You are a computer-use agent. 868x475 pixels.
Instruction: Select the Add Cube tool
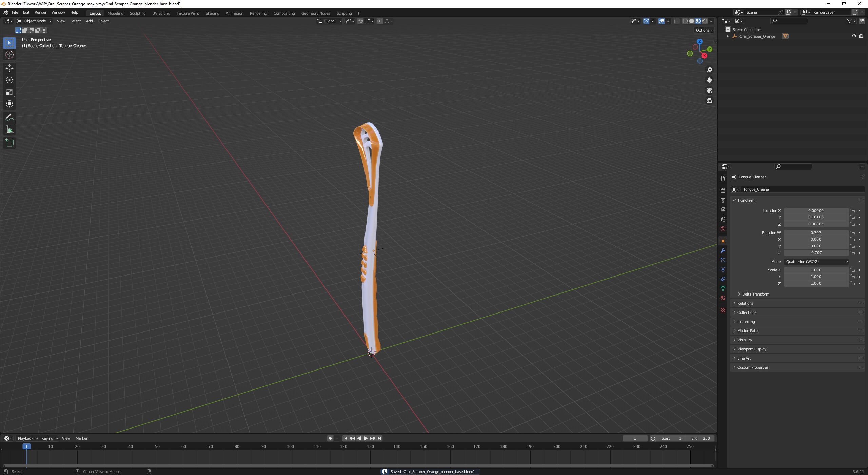tap(9, 143)
